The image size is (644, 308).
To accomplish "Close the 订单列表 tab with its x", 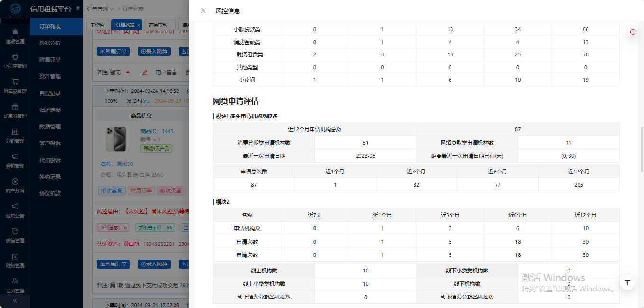I will [138, 25].
